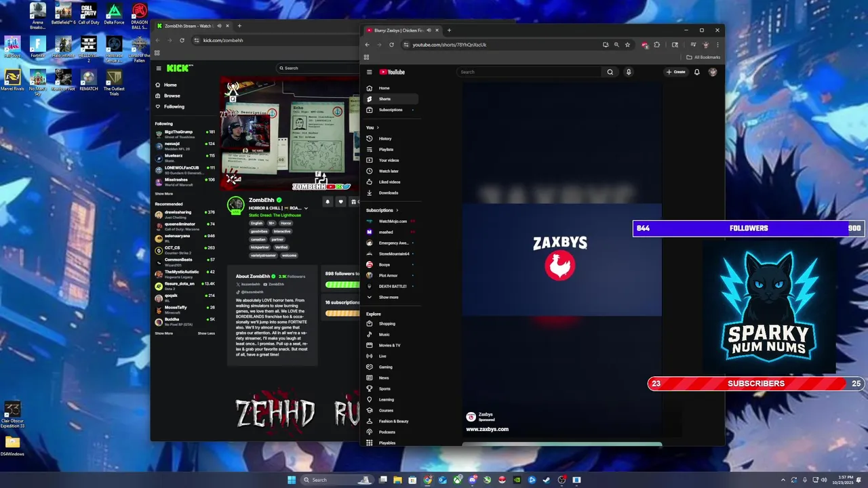Click heart follow icon for ZombEhh

point(340,201)
